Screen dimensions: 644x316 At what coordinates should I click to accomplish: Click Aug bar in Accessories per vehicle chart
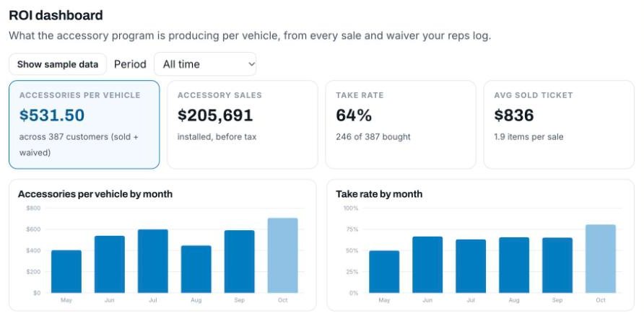pyautogui.click(x=196, y=269)
